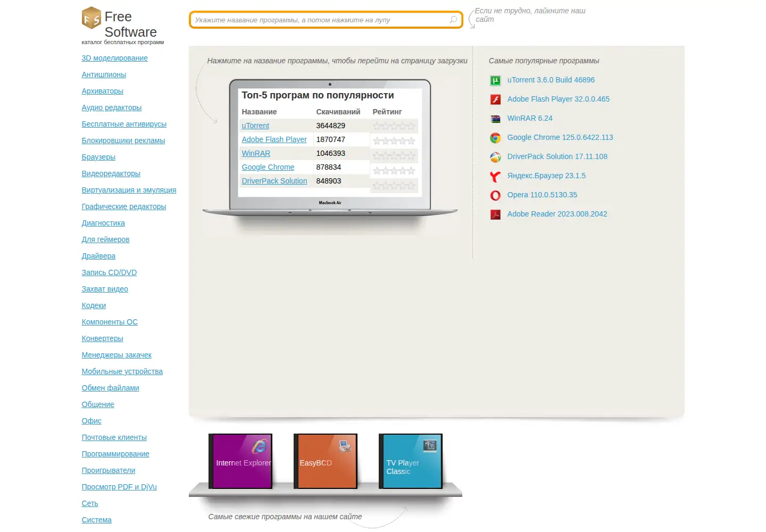This screenshot has height=532, width=766.
Task: Open the EasyBCD software box
Action: pyautogui.click(x=326, y=461)
